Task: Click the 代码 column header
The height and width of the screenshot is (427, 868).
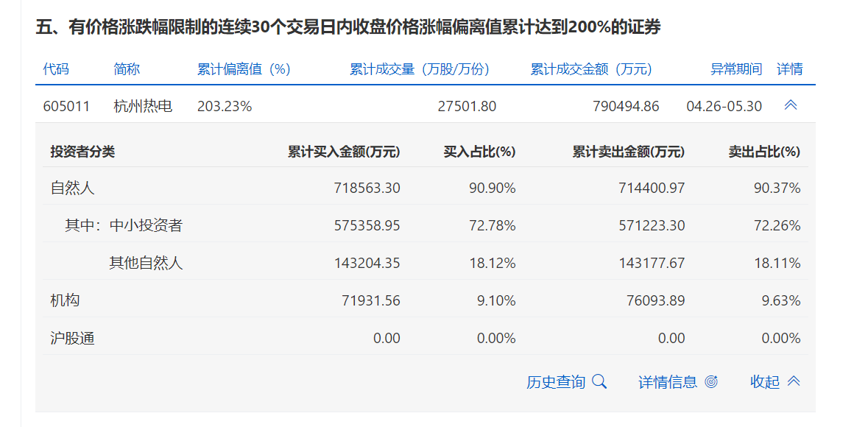Action: (x=57, y=69)
